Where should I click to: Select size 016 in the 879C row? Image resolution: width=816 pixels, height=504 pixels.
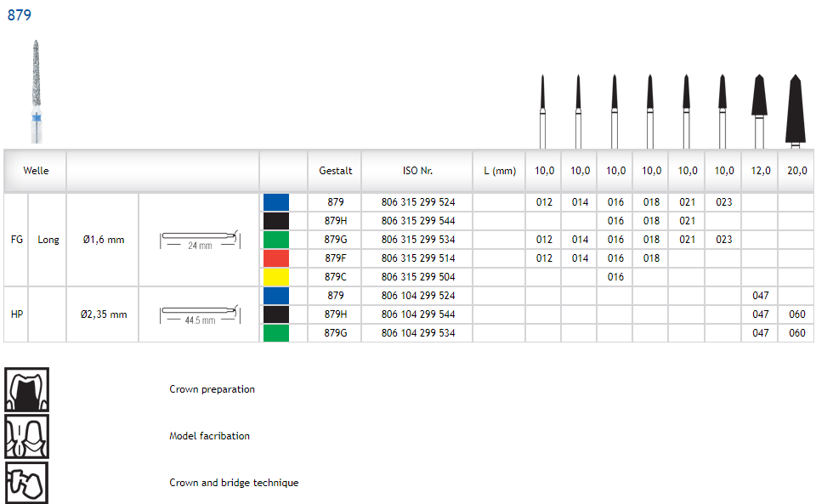click(615, 277)
